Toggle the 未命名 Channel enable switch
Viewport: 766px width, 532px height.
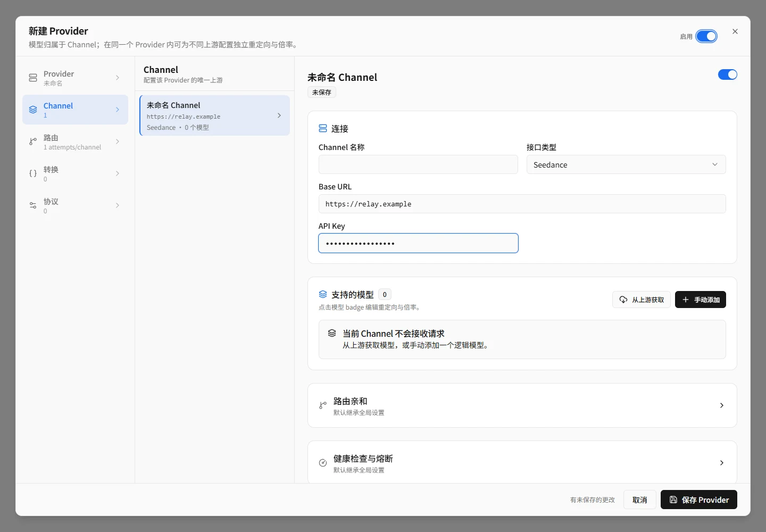click(728, 74)
